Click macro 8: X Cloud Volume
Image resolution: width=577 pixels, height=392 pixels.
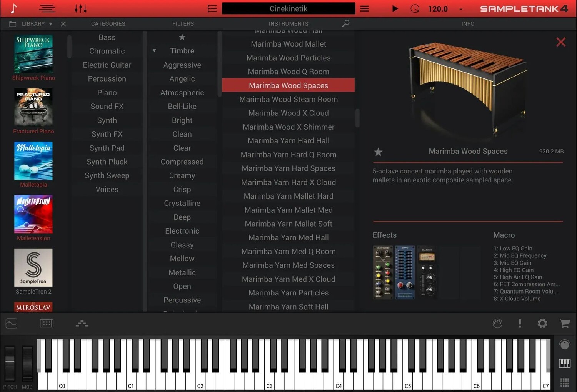[517, 299]
